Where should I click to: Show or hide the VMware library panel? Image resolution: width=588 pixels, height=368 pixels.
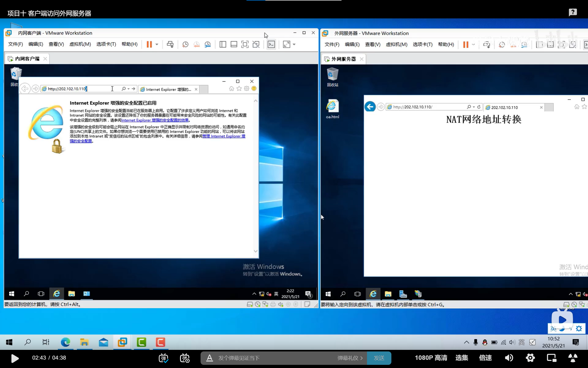point(223,44)
